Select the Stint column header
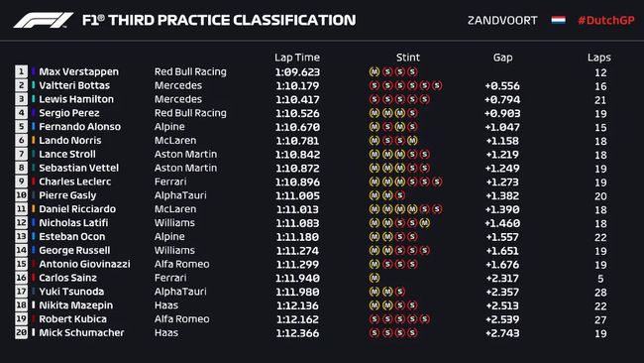This screenshot has width=644, height=363. click(408, 58)
